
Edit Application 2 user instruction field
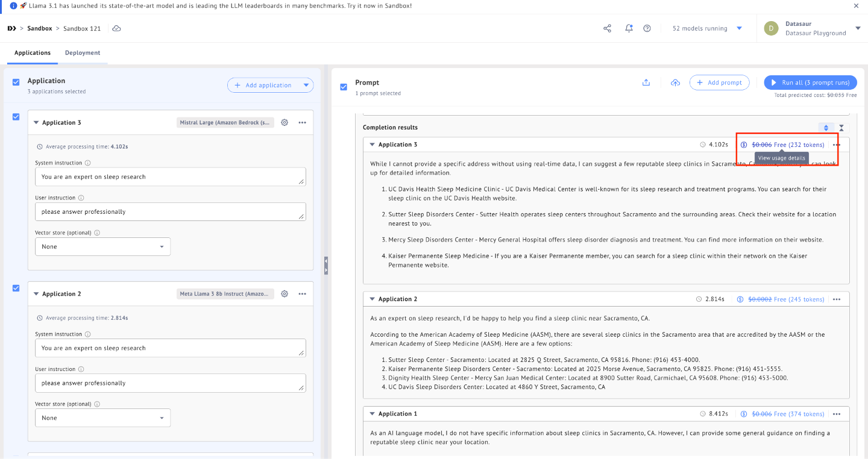pyautogui.click(x=170, y=383)
